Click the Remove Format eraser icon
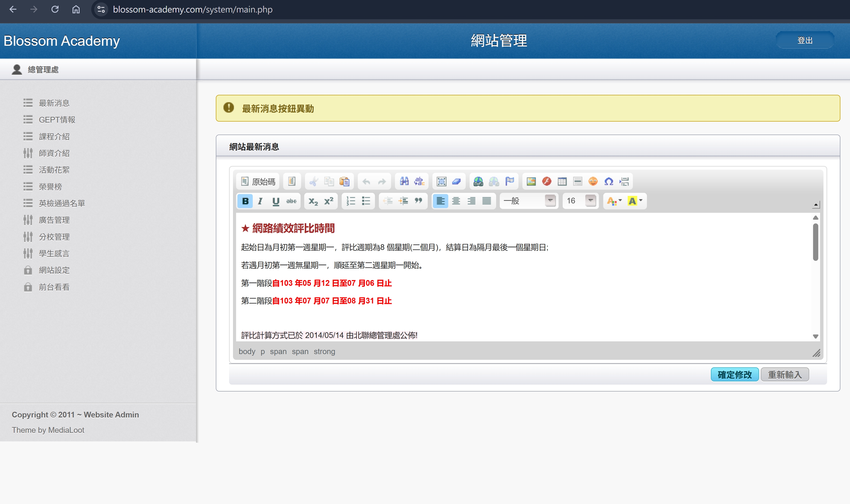 (x=456, y=182)
